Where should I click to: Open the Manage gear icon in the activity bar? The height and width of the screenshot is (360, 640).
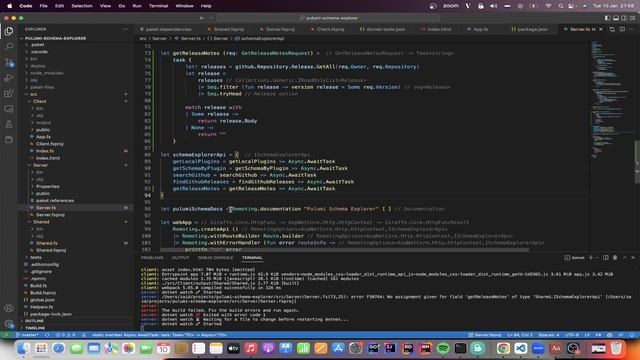(9, 324)
